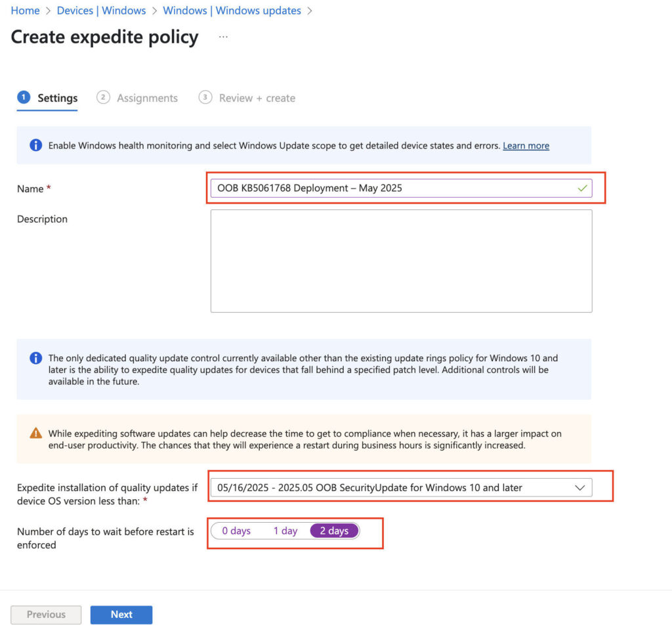Click the step 1 Settings circle icon

[24, 97]
